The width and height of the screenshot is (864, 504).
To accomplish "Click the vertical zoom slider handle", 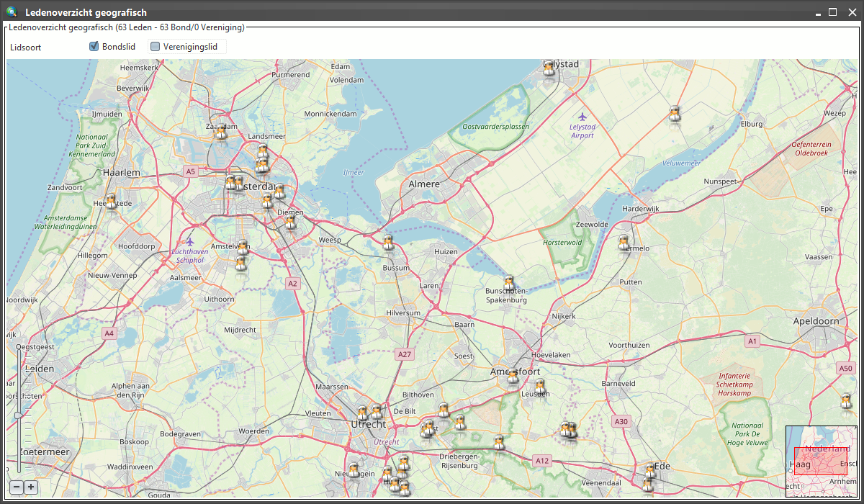I will 18,415.
